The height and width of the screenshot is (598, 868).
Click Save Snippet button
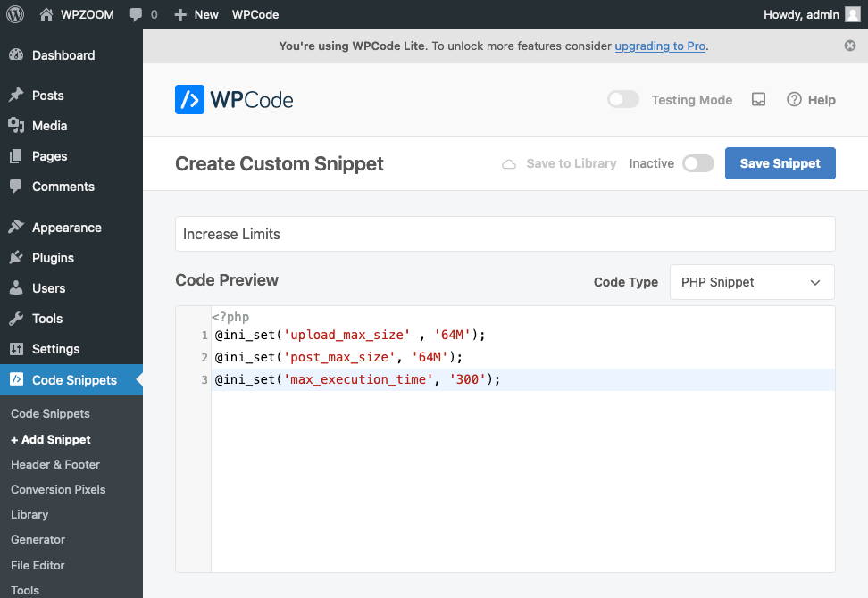click(780, 163)
